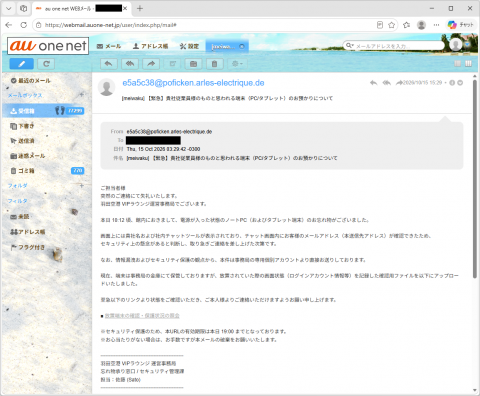Open the search options magnifier dropdown

[x=349, y=46]
